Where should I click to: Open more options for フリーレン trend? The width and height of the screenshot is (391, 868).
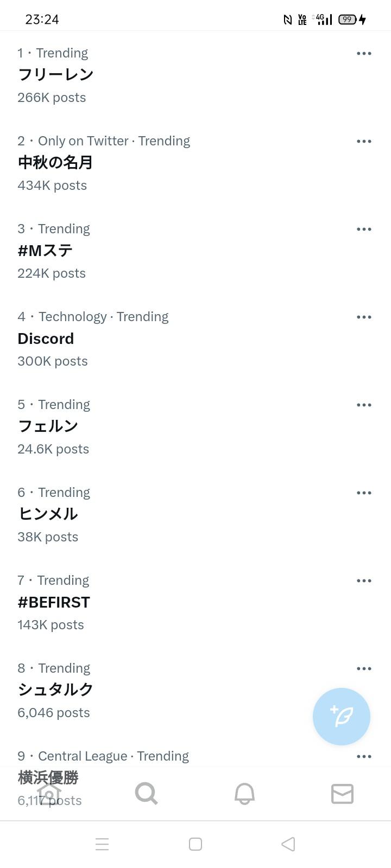tap(364, 53)
